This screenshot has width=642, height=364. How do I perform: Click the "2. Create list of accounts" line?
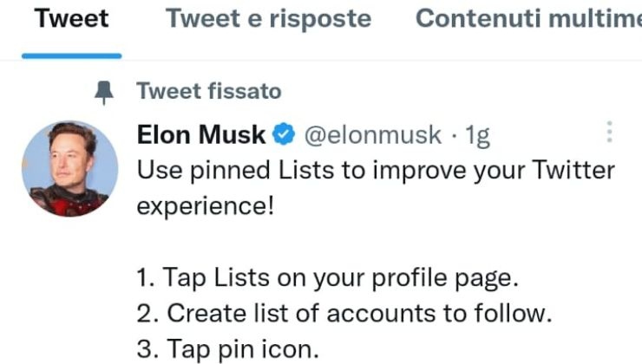pos(344,312)
